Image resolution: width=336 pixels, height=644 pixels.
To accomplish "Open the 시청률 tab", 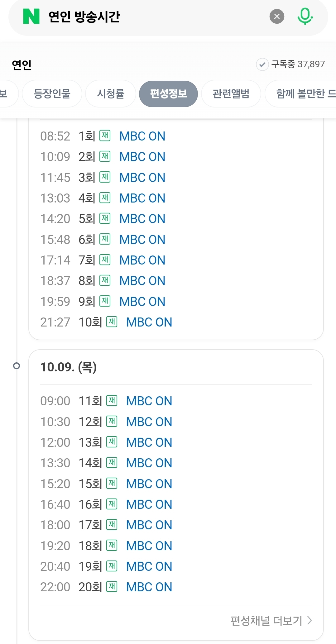I will point(111,93).
